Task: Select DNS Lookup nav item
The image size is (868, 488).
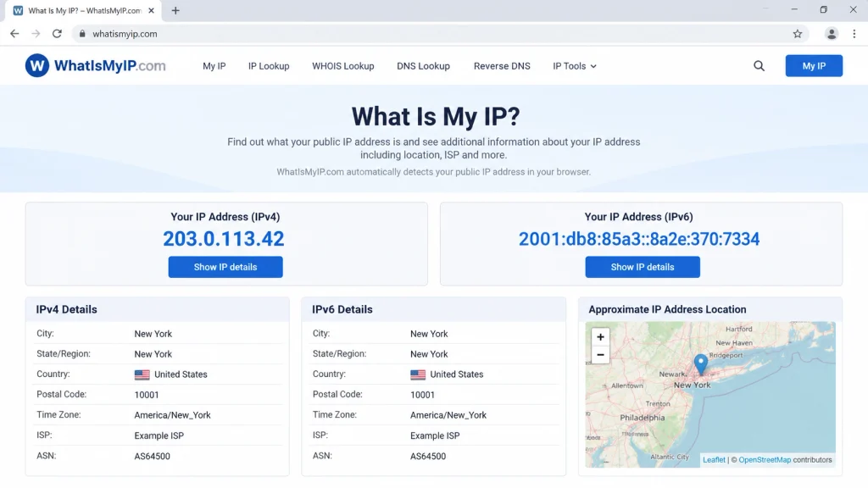Action: click(423, 66)
